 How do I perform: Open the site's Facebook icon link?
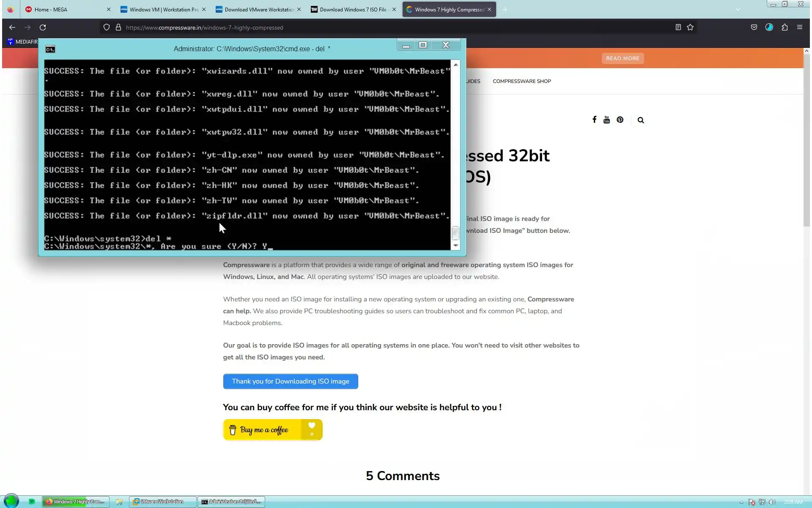(x=594, y=120)
